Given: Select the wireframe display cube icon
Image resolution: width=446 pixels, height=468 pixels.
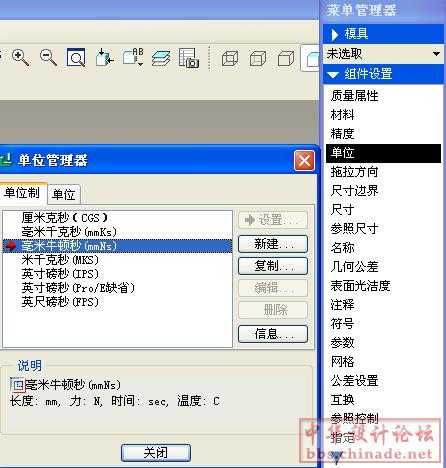Looking at the screenshot, I should (230, 58).
